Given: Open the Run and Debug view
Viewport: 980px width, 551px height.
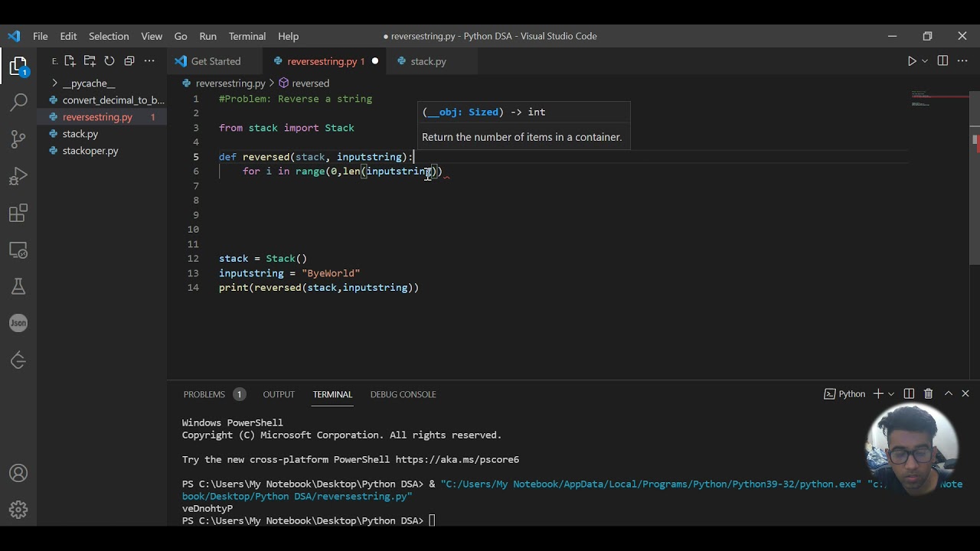Looking at the screenshot, I should pos(18,176).
